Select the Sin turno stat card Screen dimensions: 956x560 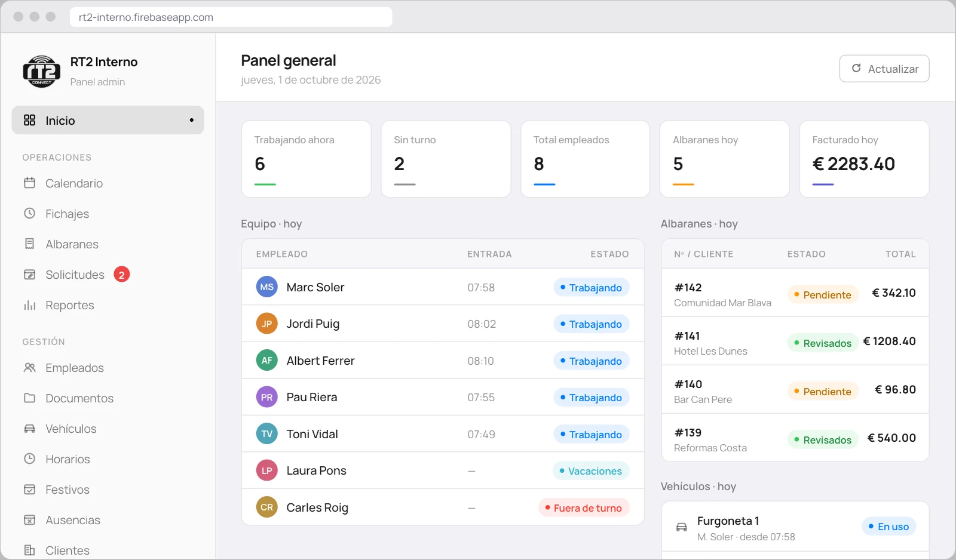(446, 159)
